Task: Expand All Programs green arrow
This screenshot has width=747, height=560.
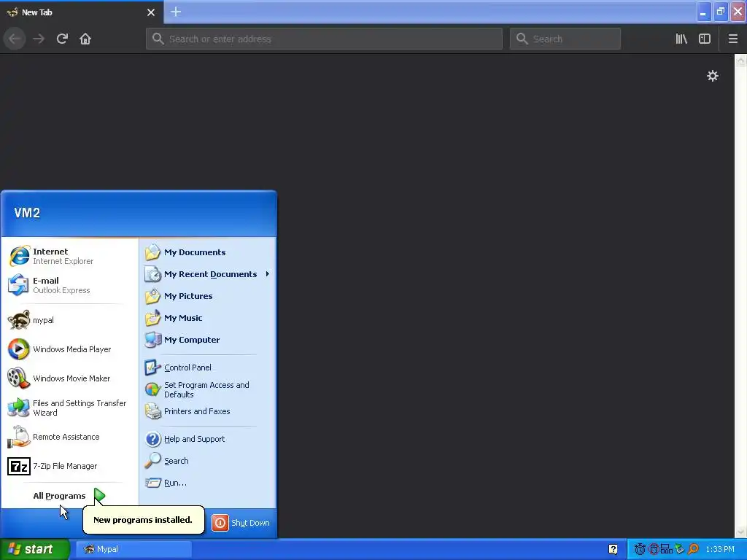Action: 99,496
